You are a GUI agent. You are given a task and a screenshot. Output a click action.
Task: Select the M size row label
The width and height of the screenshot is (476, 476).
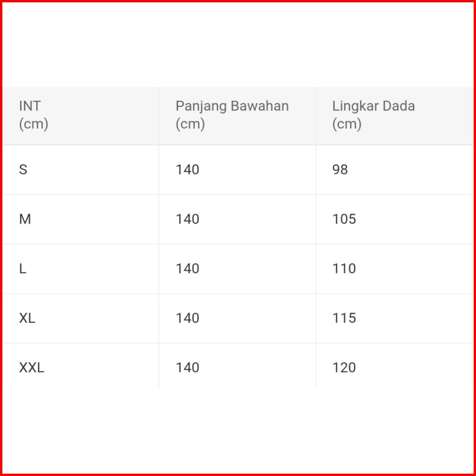[25, 220]
